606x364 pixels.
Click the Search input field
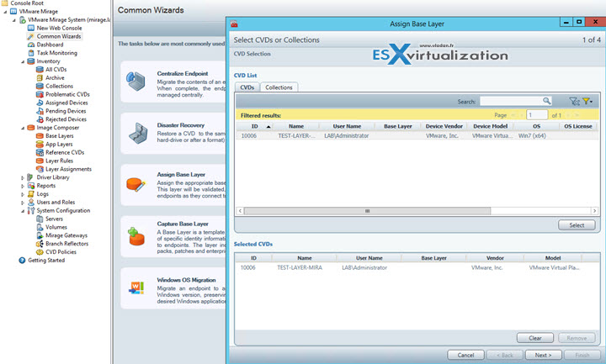click(x=512, y=101)
